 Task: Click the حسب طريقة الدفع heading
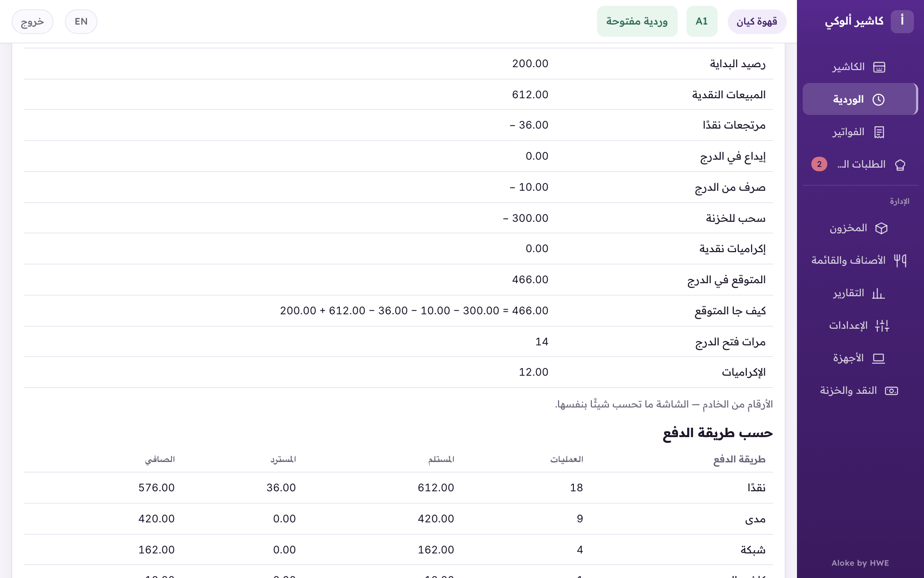click(718, 433)
